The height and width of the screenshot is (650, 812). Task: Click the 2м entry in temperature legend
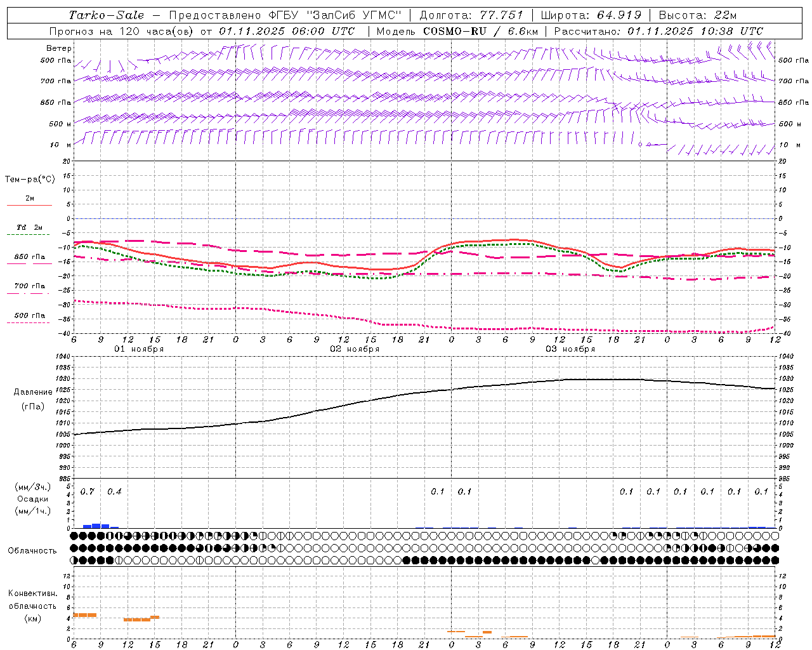coord(30,199)
